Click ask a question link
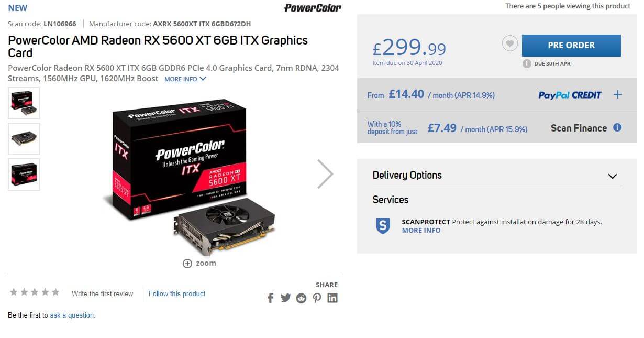This screenshot has height=338, width=644. (x=73, y=315)
